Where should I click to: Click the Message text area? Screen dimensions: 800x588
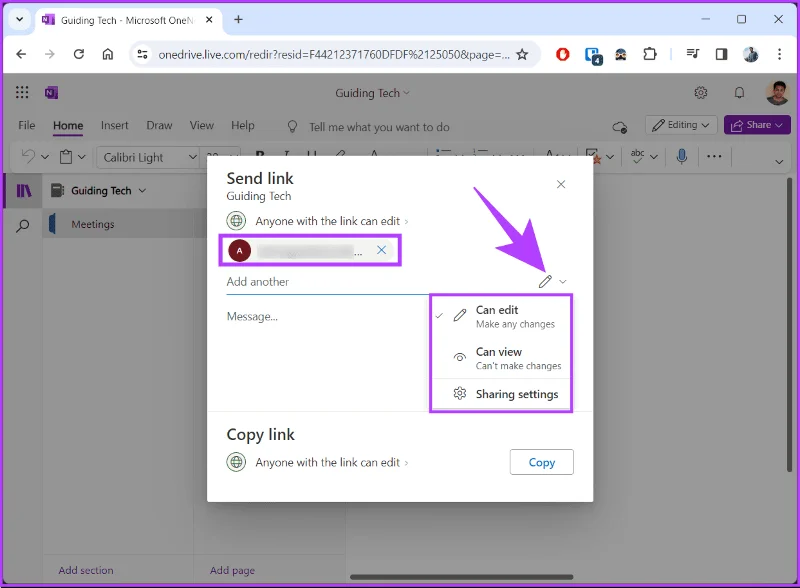pyautogui.click(x=327, y=352)
